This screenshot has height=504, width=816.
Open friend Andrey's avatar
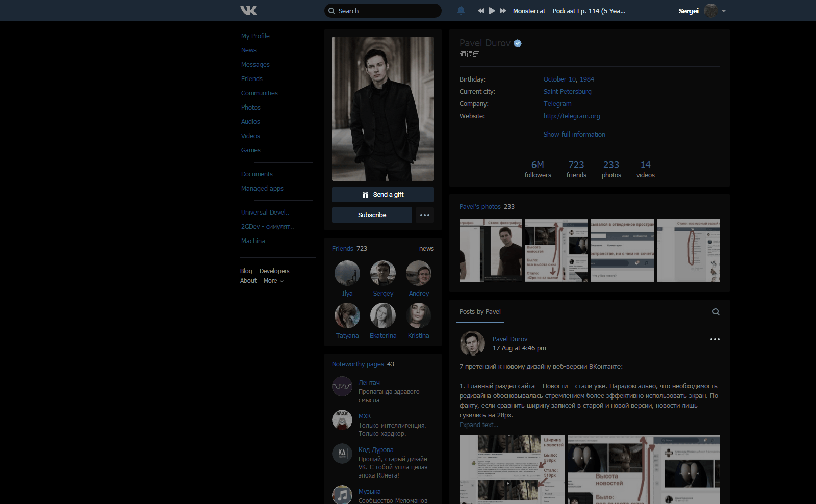click(x=419, y=273)
